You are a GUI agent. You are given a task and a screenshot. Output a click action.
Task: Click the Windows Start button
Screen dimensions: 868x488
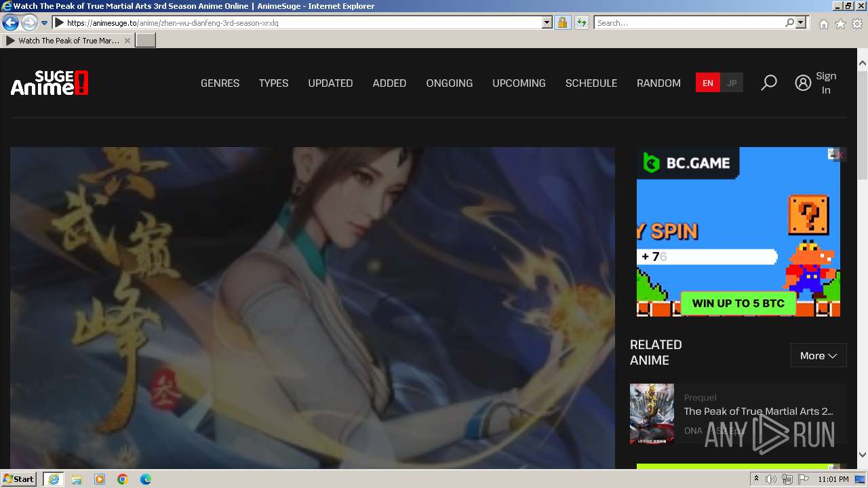19,479
